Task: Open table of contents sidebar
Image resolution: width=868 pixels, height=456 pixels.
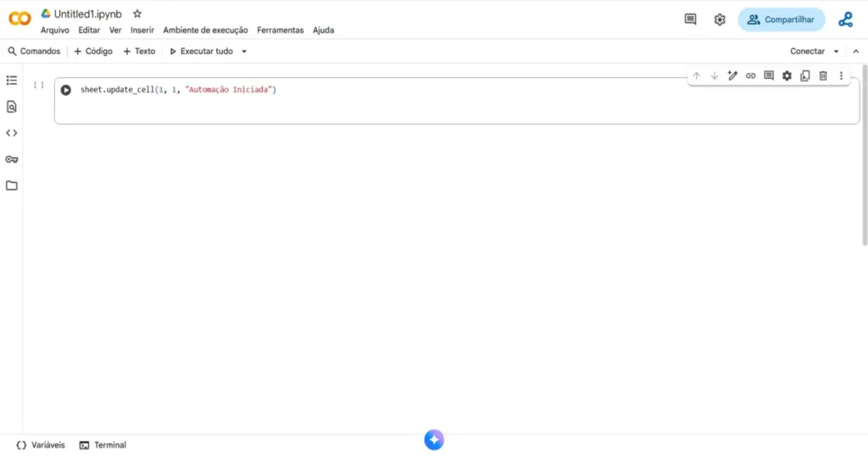Action: (x=12, y=81)
